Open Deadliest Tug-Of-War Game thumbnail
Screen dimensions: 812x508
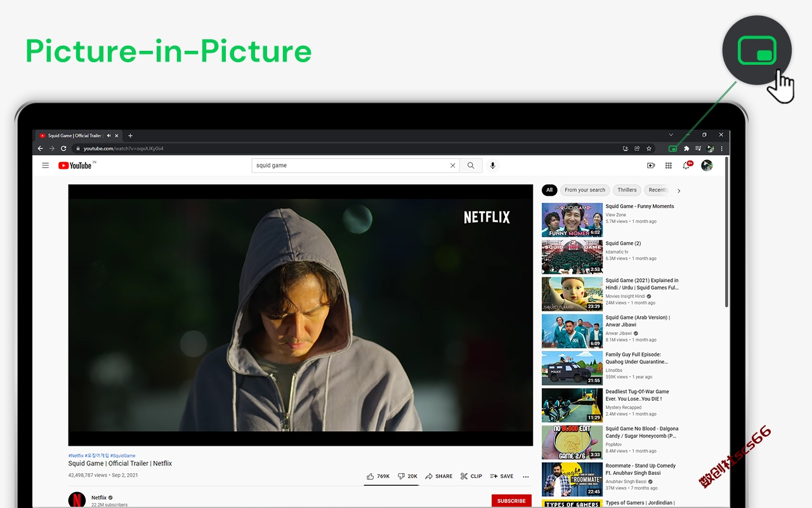click(x=572, y=405)
